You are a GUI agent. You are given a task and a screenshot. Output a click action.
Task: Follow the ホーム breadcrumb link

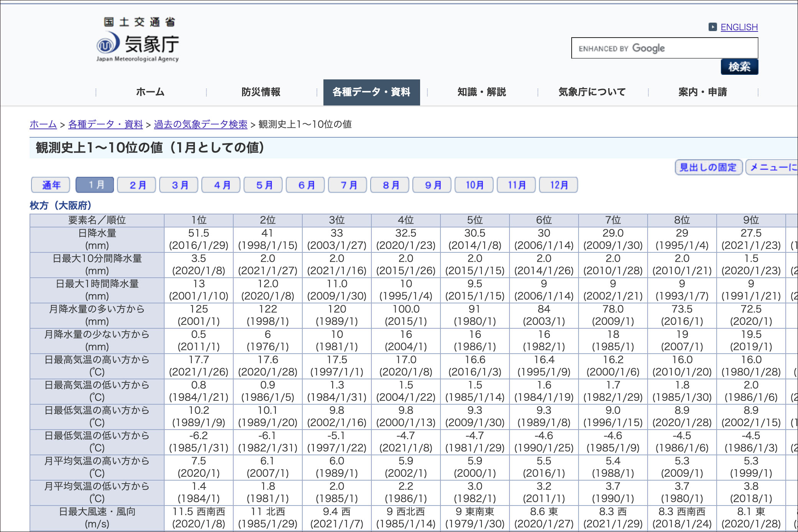coord(43,124)
